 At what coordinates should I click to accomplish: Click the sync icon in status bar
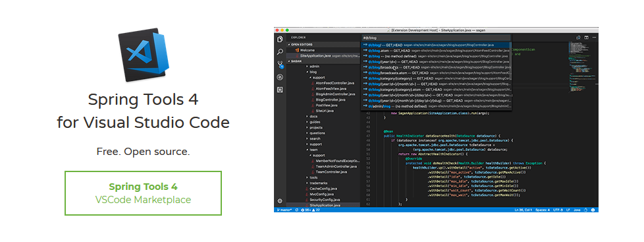pyautogui.click(x=296, y=210)
